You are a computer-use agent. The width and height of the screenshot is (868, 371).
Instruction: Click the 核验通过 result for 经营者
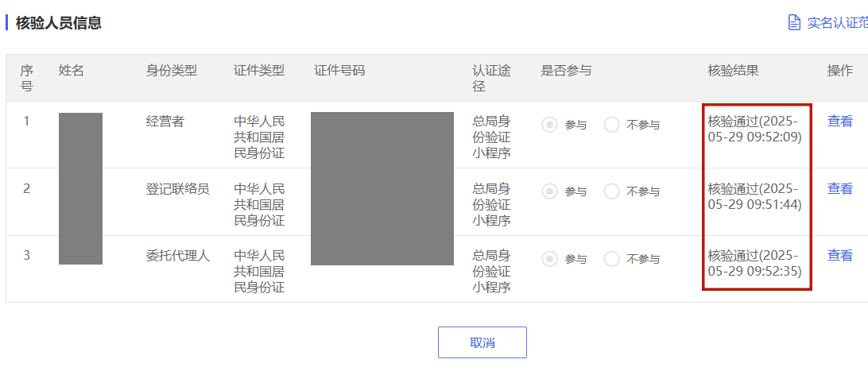pyautogui.click(x=754, y=129)
